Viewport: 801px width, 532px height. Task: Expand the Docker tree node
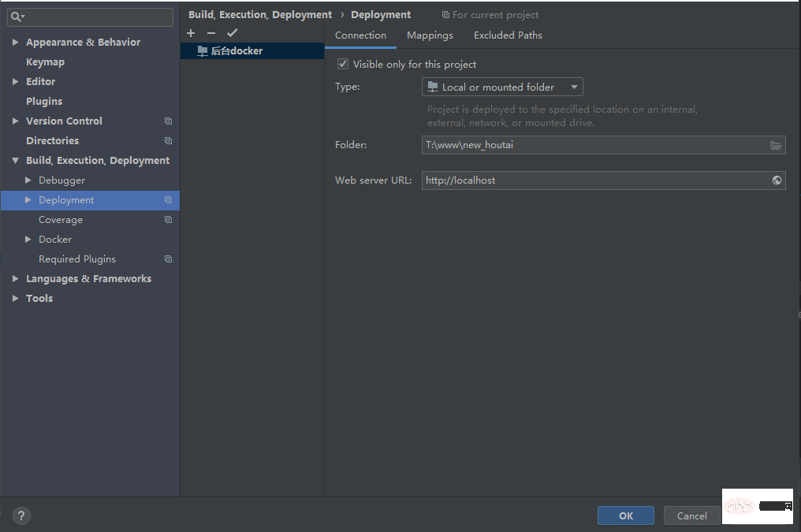[x=28, y=240]
